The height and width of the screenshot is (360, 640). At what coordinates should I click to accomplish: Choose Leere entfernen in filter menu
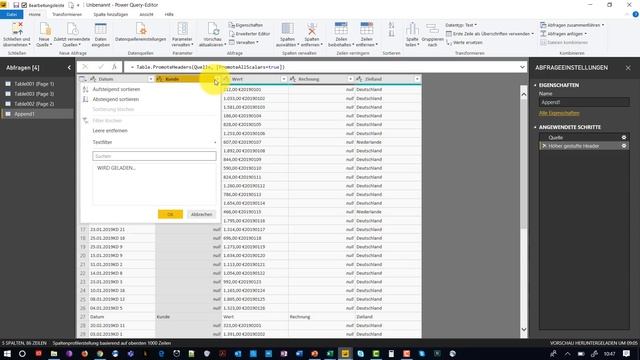pyautogui.click(x=110, y=131)
